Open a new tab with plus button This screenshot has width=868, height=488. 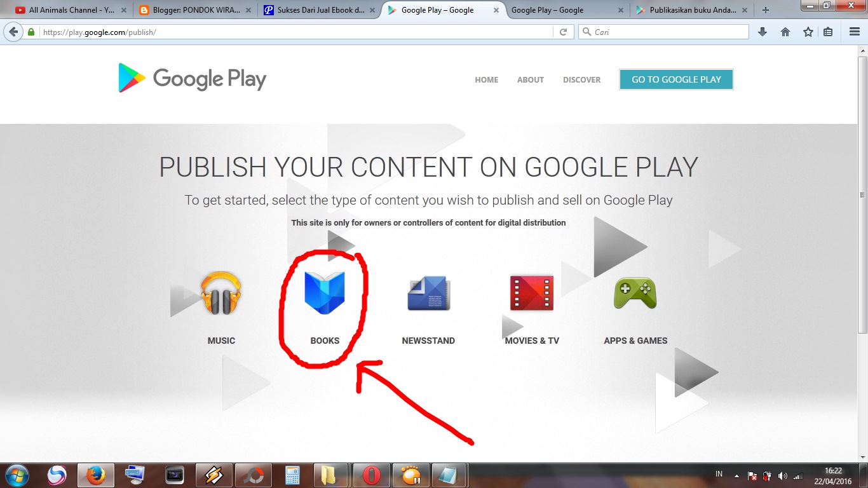(x=766, y=10)
